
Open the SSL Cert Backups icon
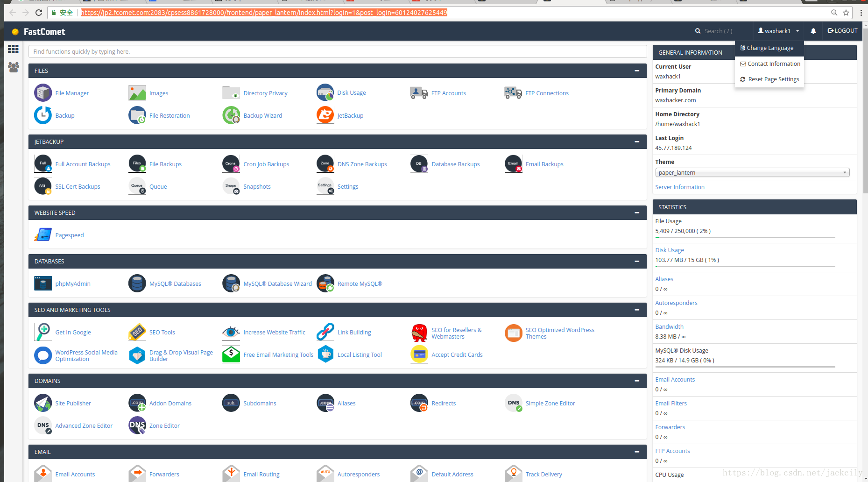coord(43,186)
